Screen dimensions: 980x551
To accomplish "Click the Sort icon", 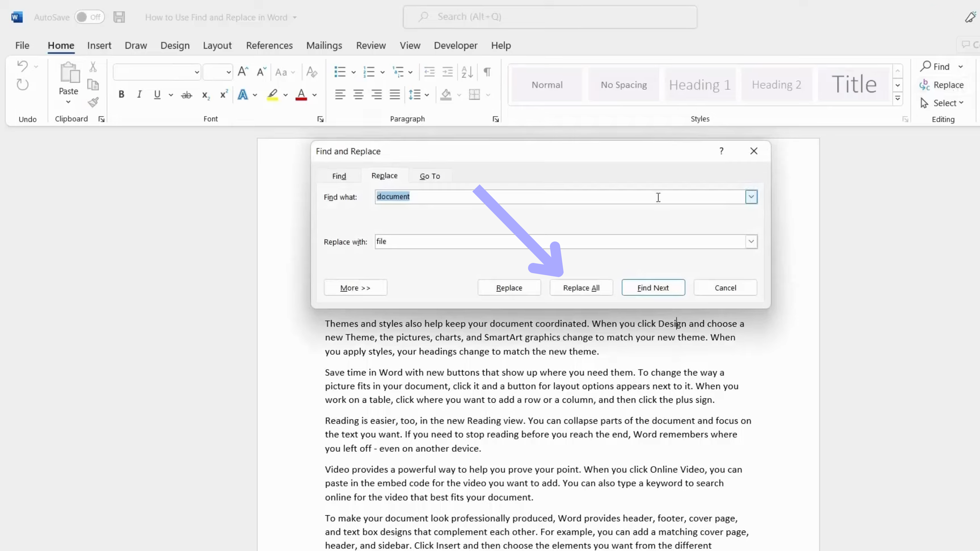I will (467, 71).
